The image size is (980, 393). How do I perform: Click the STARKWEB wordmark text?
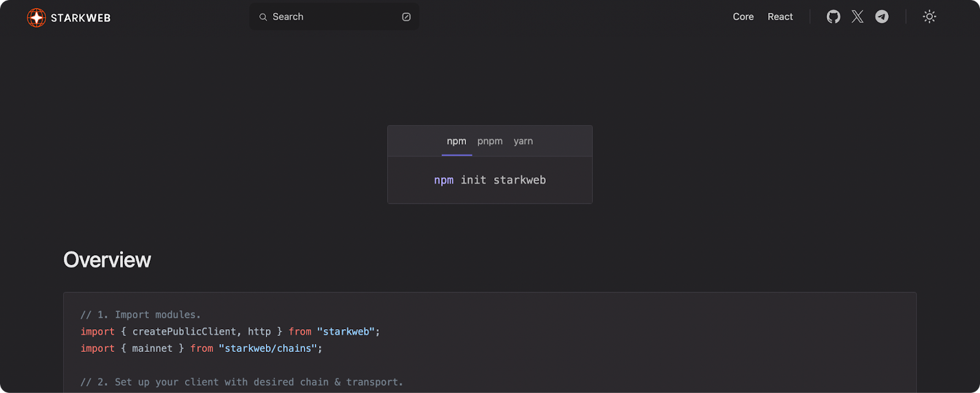pos(81,18)
